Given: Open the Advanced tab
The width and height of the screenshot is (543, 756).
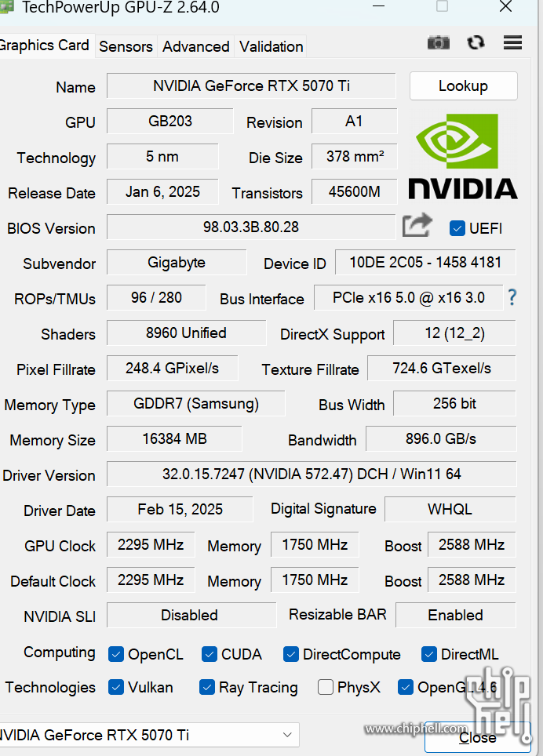Looking at the screenshot, I should point(196,46).
